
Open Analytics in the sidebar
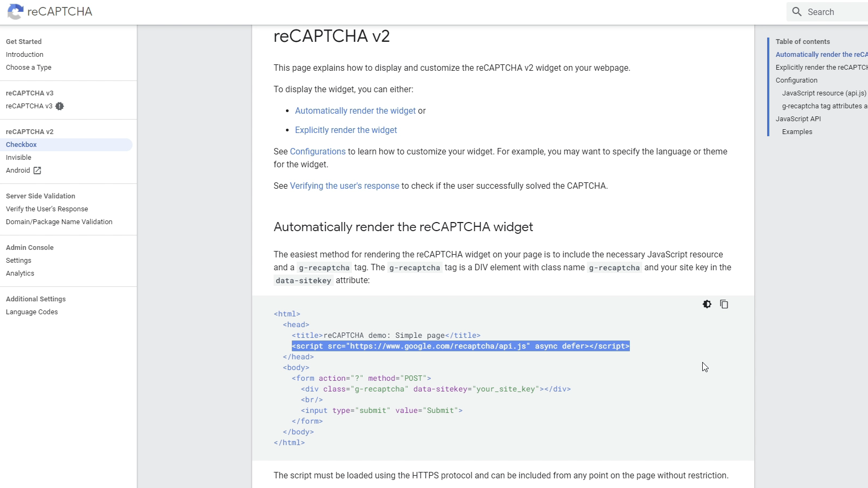[x=20, y=273]
